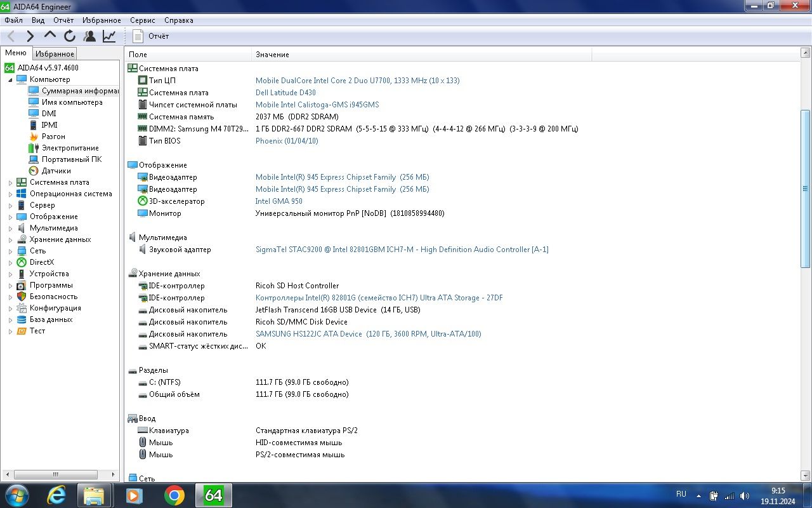
Task: Launch Internet Explorer from taskbar
Action: point(56,495)
